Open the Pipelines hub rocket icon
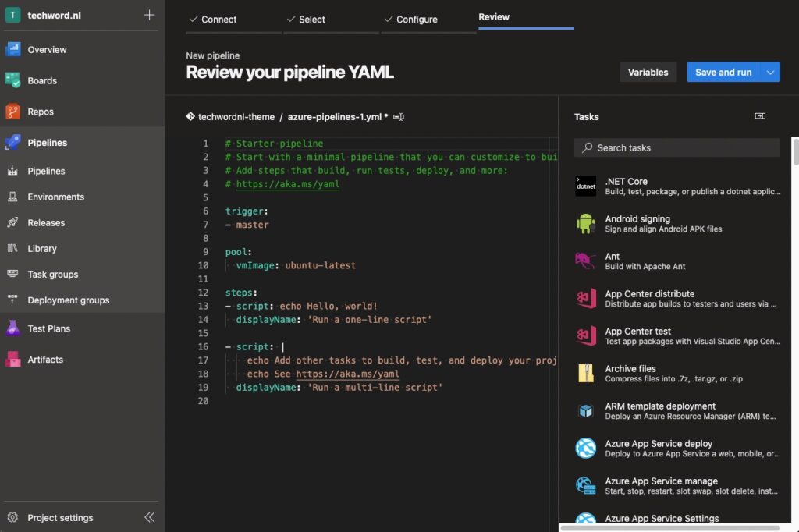 [x=12, y=143]
